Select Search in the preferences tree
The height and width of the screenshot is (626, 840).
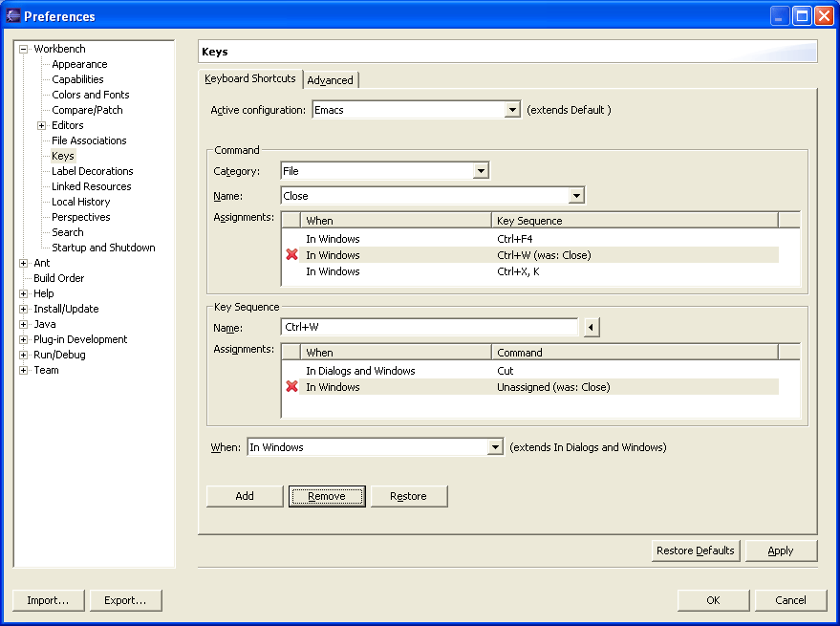point(68,232)
